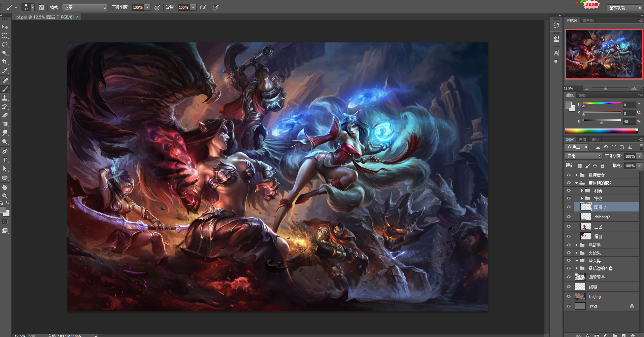This screenshot has width=644, height=337.
Task: Open the layer blend mode dropdown
Action: point(583,156)
